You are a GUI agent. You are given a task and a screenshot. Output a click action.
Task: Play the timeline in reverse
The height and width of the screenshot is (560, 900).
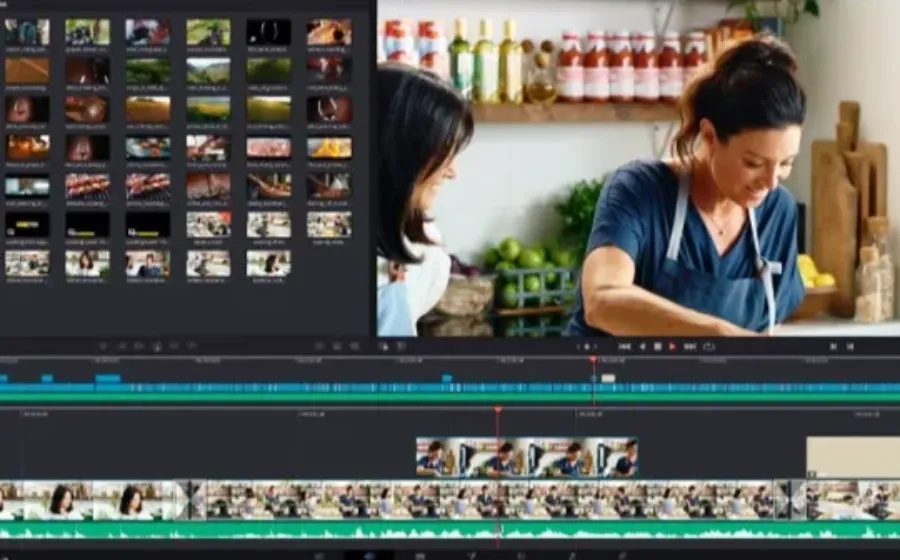(x=642, y=347)
